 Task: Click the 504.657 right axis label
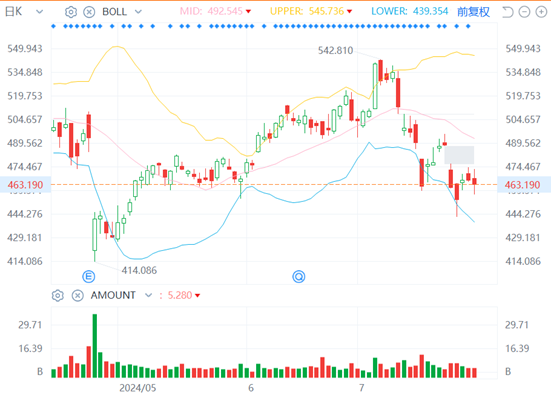(523, 119)
